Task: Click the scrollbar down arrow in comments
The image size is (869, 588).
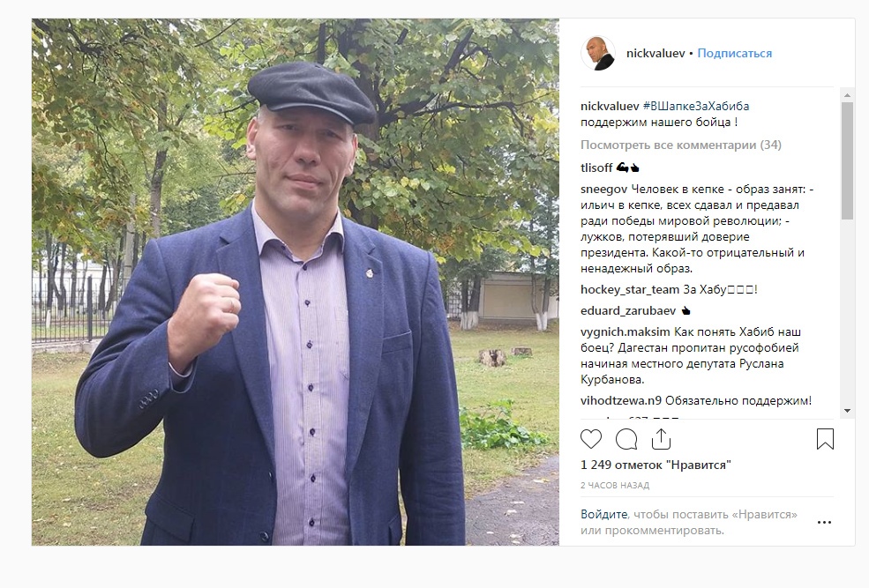Action: point(847,411)
